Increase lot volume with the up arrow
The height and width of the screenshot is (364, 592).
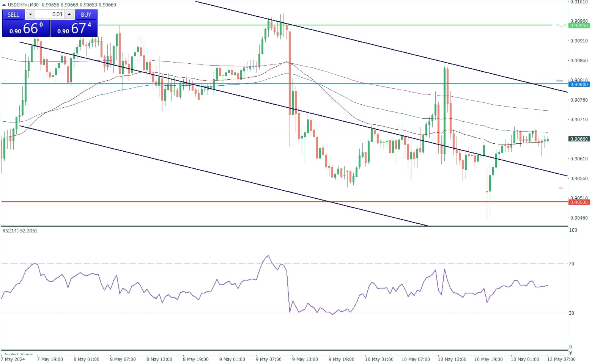(x=69, y=14)
